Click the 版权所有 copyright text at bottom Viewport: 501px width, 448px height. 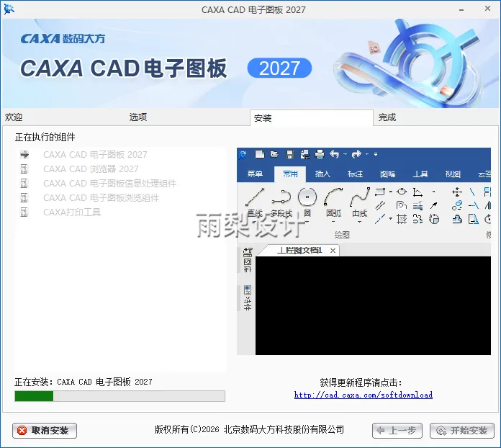click(249, 429)
